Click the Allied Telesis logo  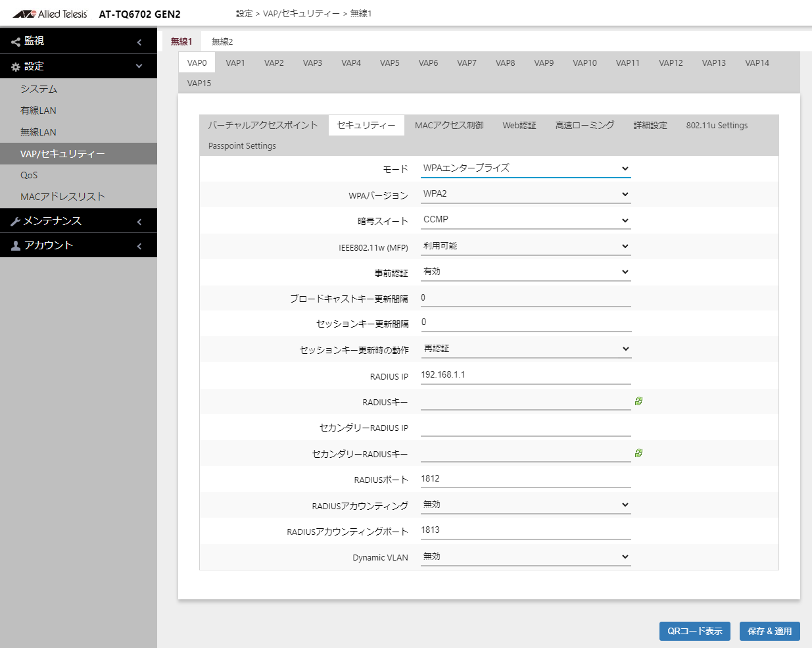tap(50, 14)
